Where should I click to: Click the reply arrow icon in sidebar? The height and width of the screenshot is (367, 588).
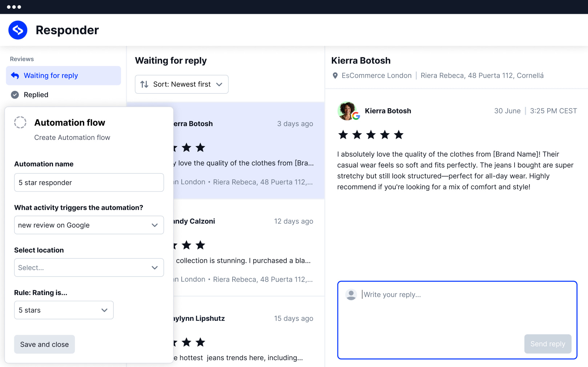(x=15, y=76)
